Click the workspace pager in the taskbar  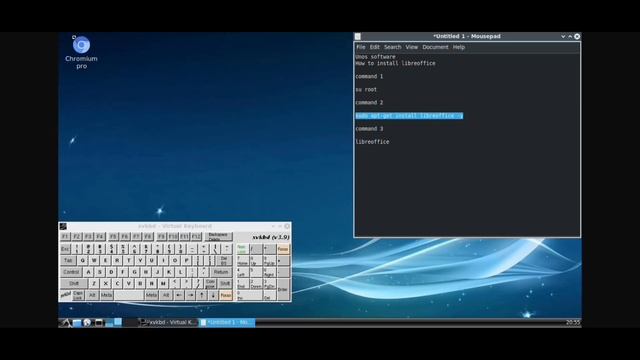tap(113, 322)
